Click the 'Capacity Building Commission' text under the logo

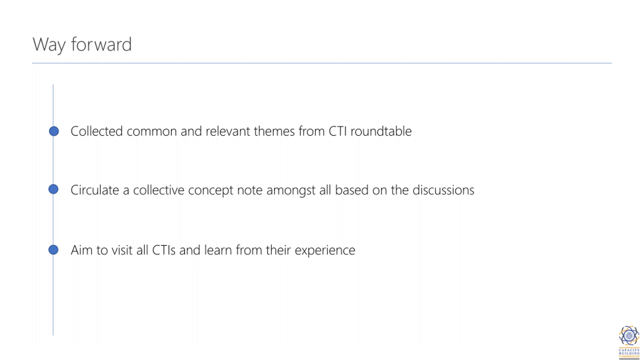point(629,353)
